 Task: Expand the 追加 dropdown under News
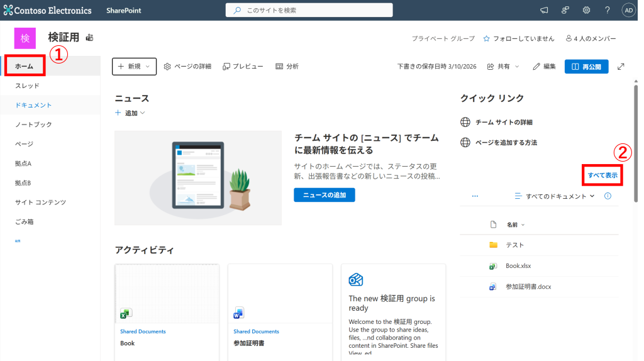[130, 113]
